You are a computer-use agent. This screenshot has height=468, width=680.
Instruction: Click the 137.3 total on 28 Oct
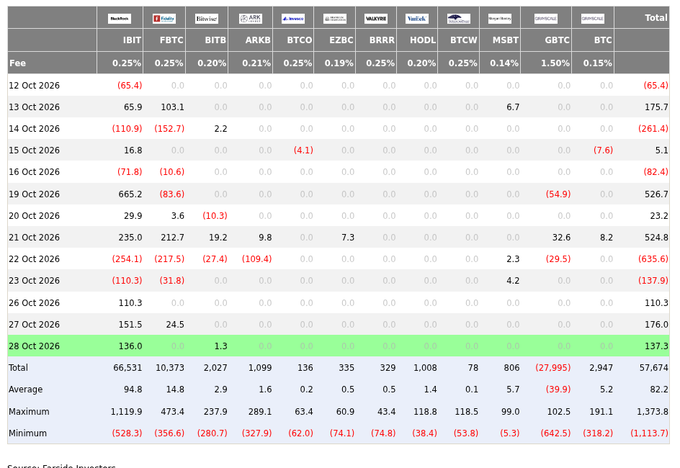(x=657, y=346)
